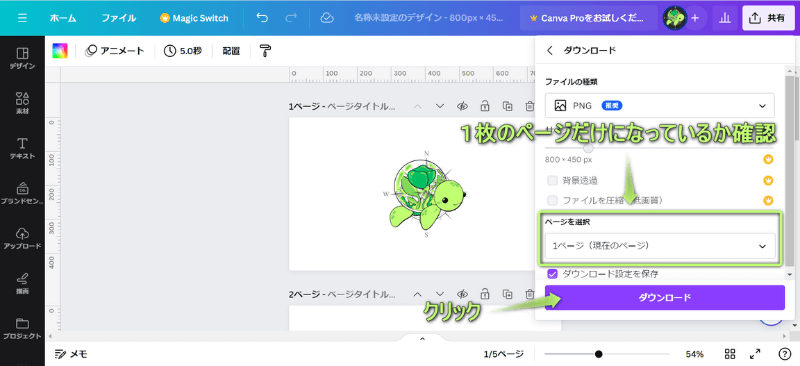Edit the page 1 title text
The width and height of the screenshot is (800, 366).
point(361,107)
